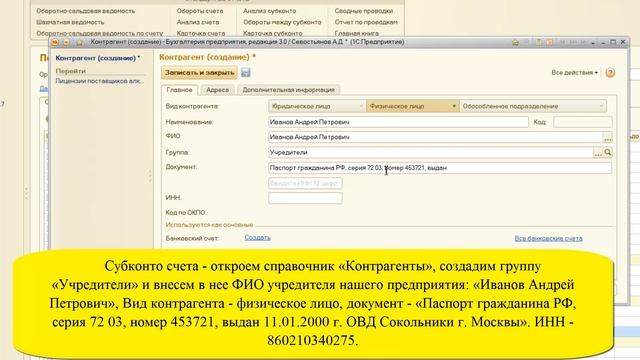This screenshot has height=360, width=640.
Task: Open Оборотно-сальдовая ведомость report in background window
Action: pyautogui.click(x=85, y=11)
